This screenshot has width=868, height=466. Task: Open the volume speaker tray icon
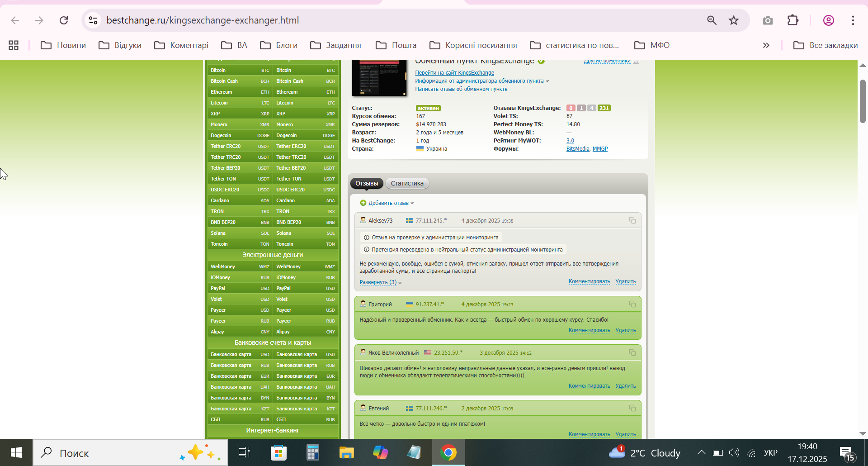734,452
